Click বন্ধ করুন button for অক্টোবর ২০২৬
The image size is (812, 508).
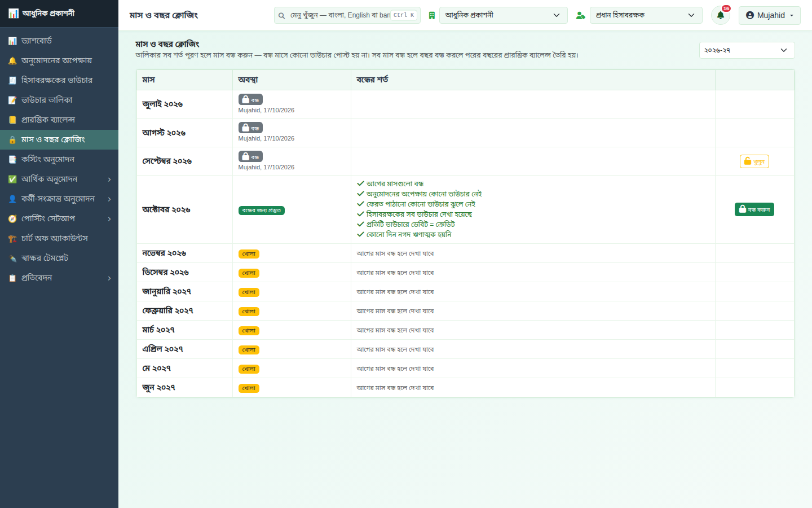click(x=754, y=209)
